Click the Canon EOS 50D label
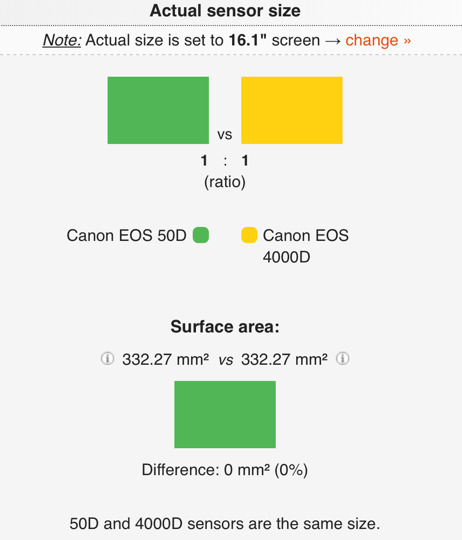462x540 pixels. coord(126,236)
